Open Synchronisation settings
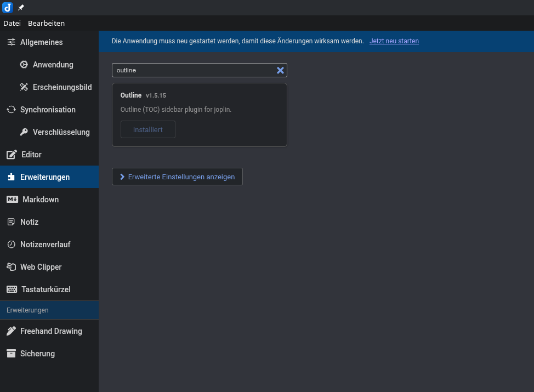Screen dimensions: 534x392 [49, 109]
